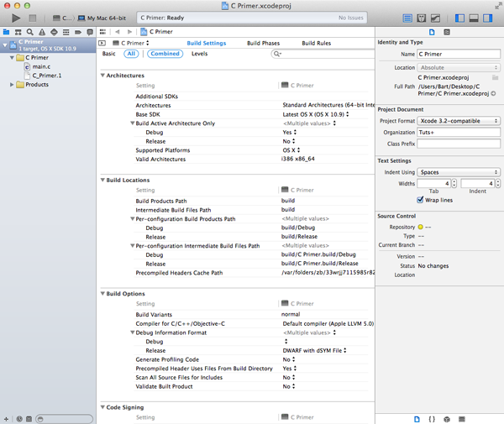Image resolution: width=504 pixels, height=424 pixels.
Task: Open the Breakpoint navigator
Action: point(78,32)
